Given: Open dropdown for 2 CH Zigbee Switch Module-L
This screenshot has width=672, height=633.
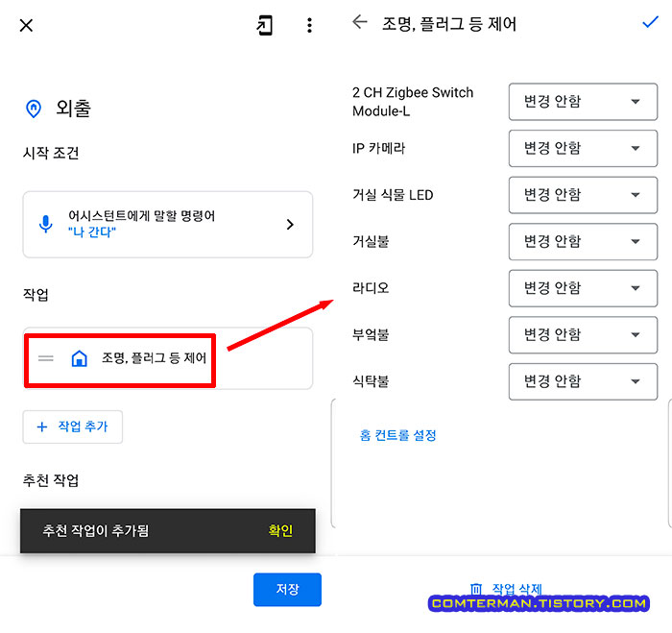Looking at the screenshot, I should point(583,102).
